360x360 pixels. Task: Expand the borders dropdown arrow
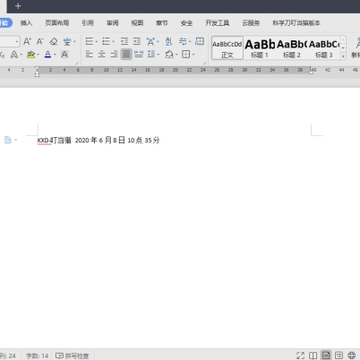(193, 54)
